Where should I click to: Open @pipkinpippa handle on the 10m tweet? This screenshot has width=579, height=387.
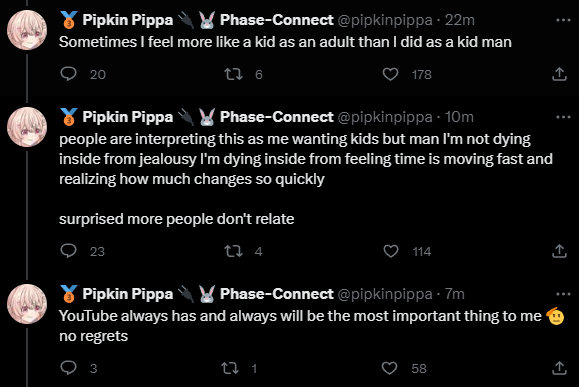click(x=385, y=117)
